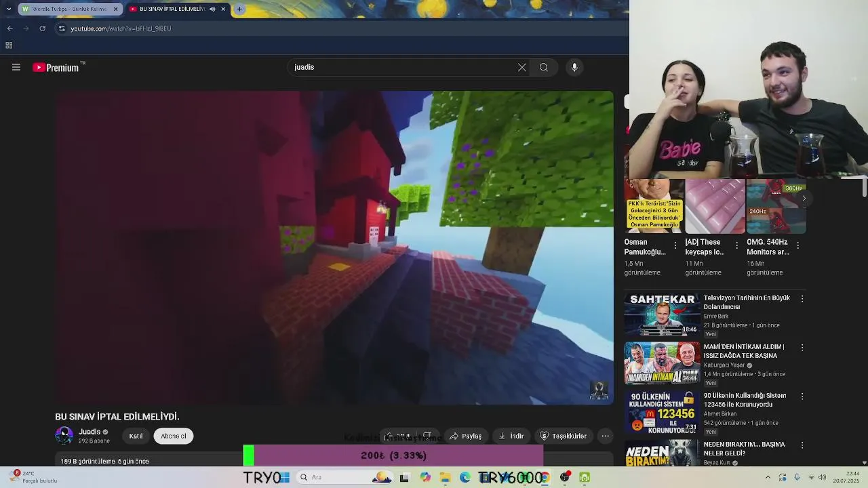868x488 pixels.
Task: Open 'MAMİ'DEN İNTİKAM ALDIM' video title
Action: (x=744, y=351)
